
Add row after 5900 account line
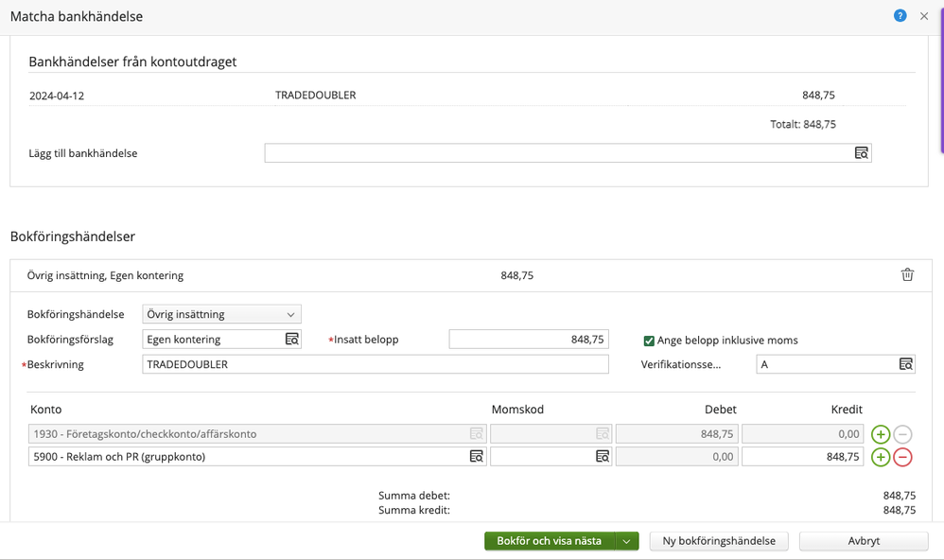[x=880, y=457]
